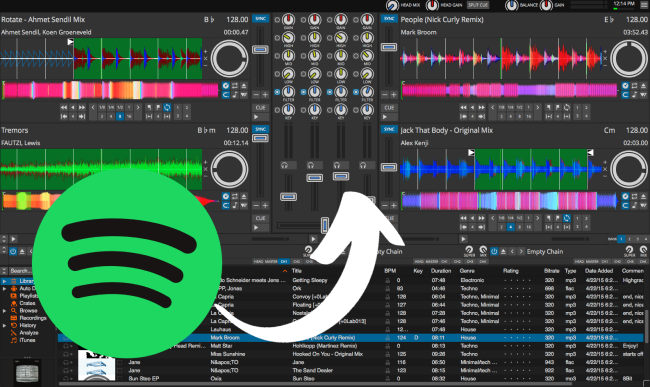
Task: Expand the Browse tree arrow
Action: (x=4, y=311)
